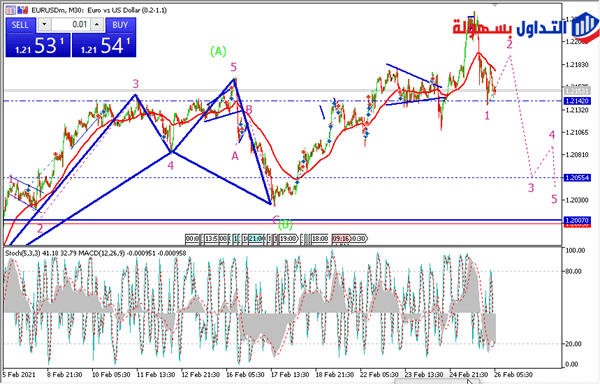Click the 1.21830 price axis value
Image resolution: width=600 pixels, height=384 pixels.
pos(577,65)
